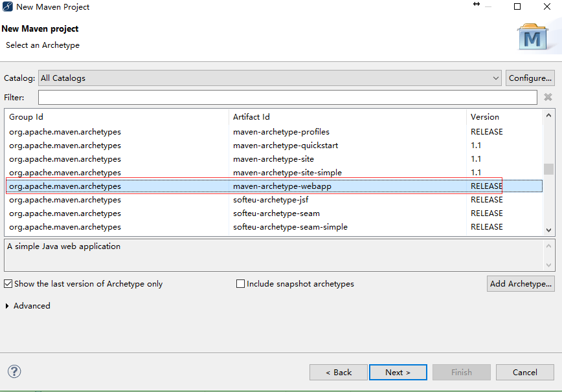Screen dimensions: 562x392
Task: Select the maven-archetype-profiles row
Action: click(274, 132)
